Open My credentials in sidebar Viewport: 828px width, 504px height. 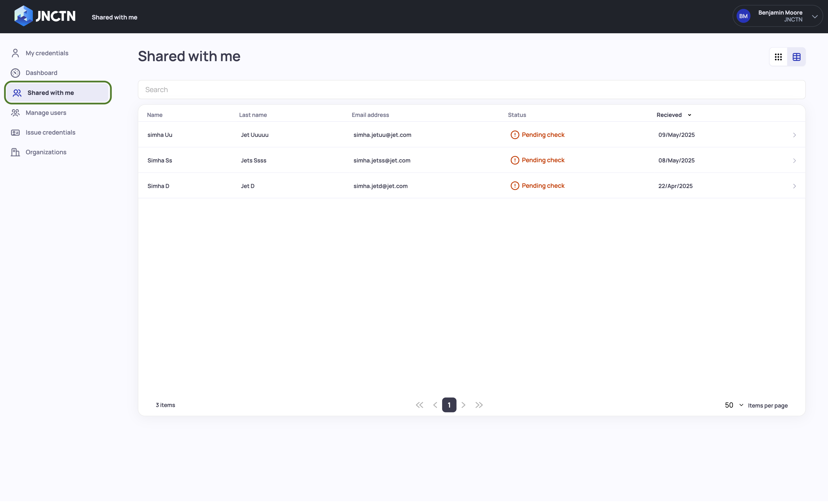pyautogui.click(x=47, y=53)
